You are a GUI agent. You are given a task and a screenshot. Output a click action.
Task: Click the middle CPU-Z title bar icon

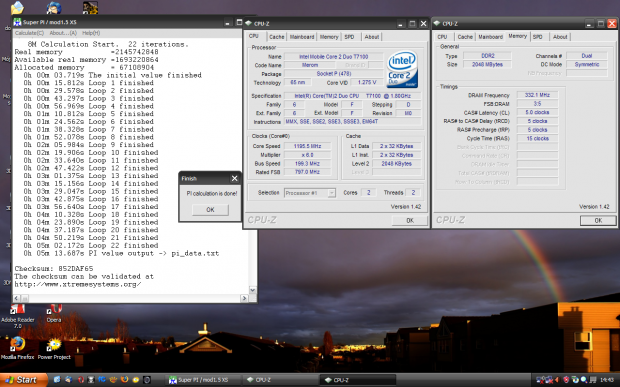(249, 23)
